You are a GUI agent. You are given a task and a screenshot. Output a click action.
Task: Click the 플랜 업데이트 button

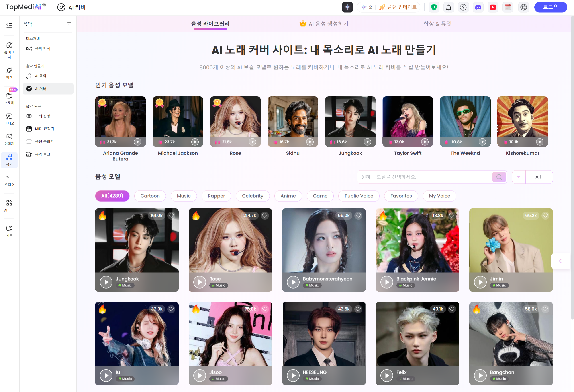click(398, 7)
